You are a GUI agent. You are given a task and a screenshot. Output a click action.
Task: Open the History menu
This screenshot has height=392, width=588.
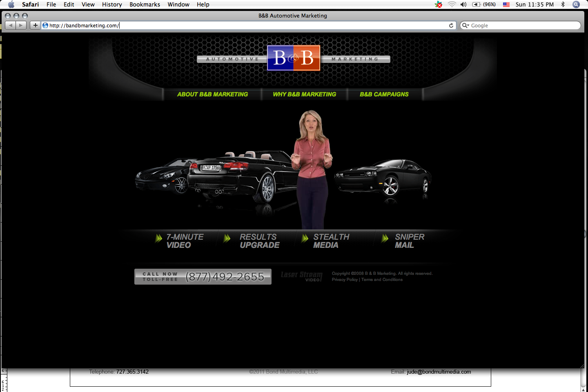112,4
